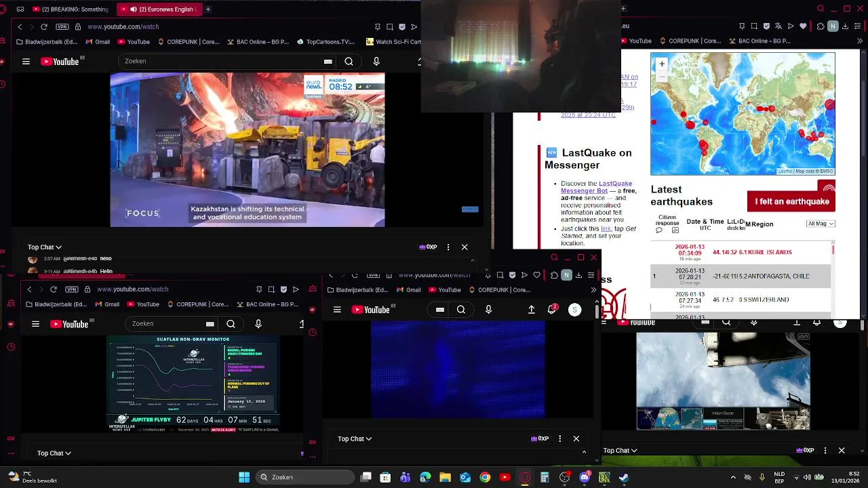Show hidden bookmarks chevron in earthquake browser
The height and width of the screenshot is (488, 868).
pos(859,41)
